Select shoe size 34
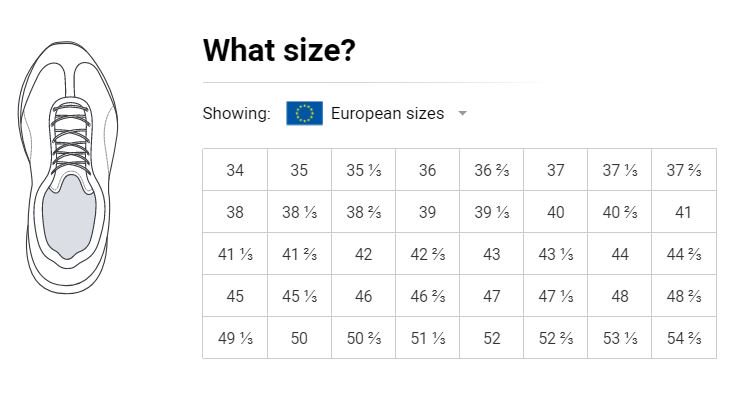753x419 pixels. pyautogui.click(x=235, y=170)
